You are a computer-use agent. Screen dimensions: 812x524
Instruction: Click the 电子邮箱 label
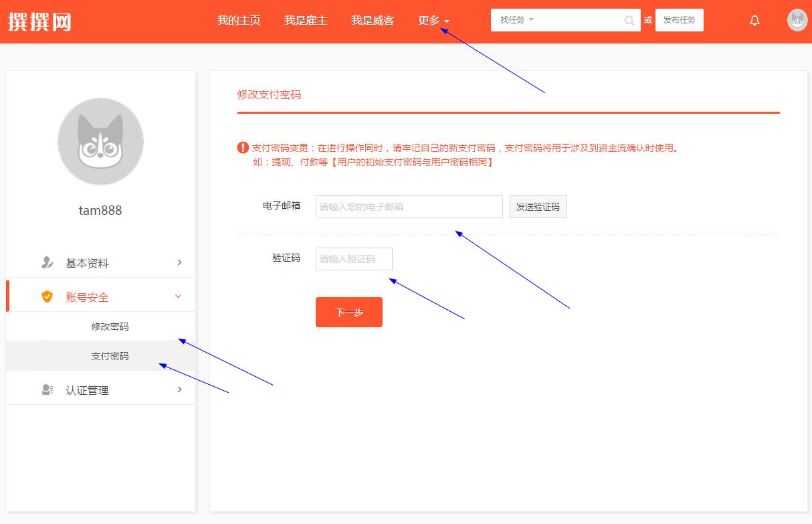(x=282, y=205)
